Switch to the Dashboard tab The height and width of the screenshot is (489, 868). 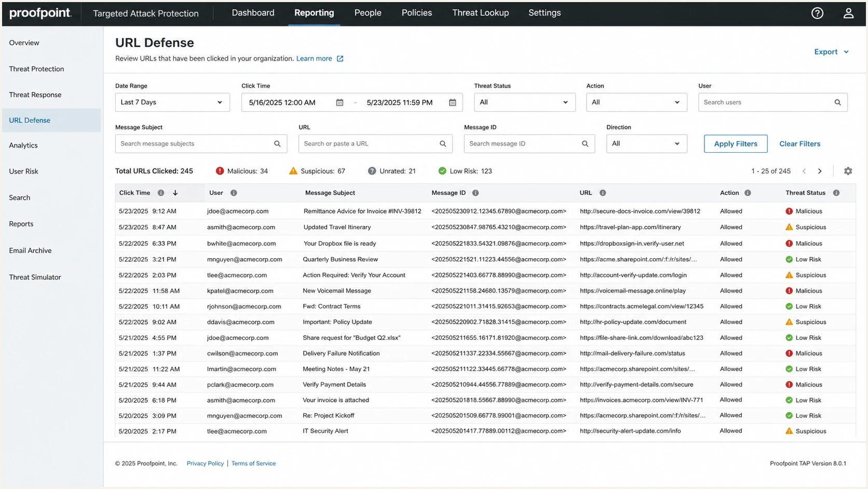click(x=253, y=13)
